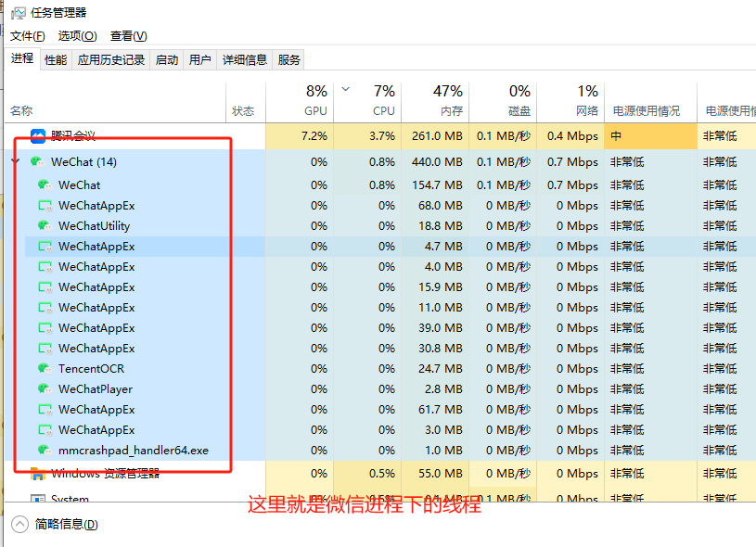
Task: Sort by GPU column header
Action: 300,102
